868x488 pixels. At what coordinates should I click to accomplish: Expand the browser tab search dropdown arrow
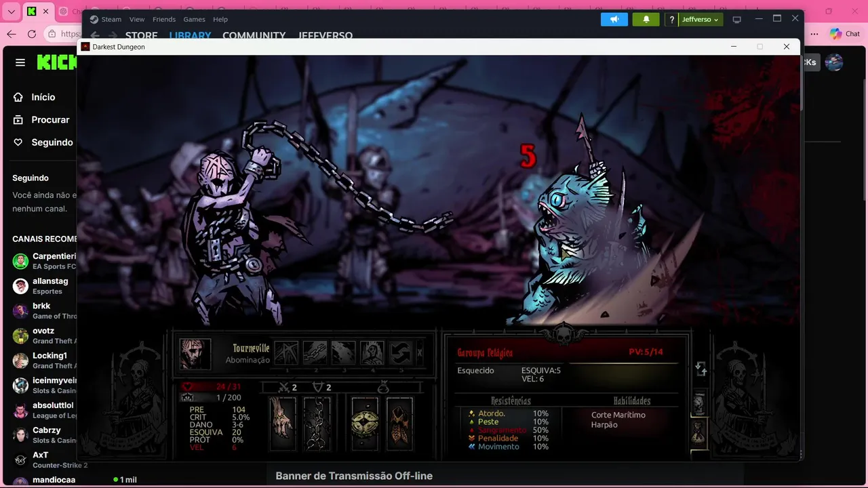tap(12, 12)
